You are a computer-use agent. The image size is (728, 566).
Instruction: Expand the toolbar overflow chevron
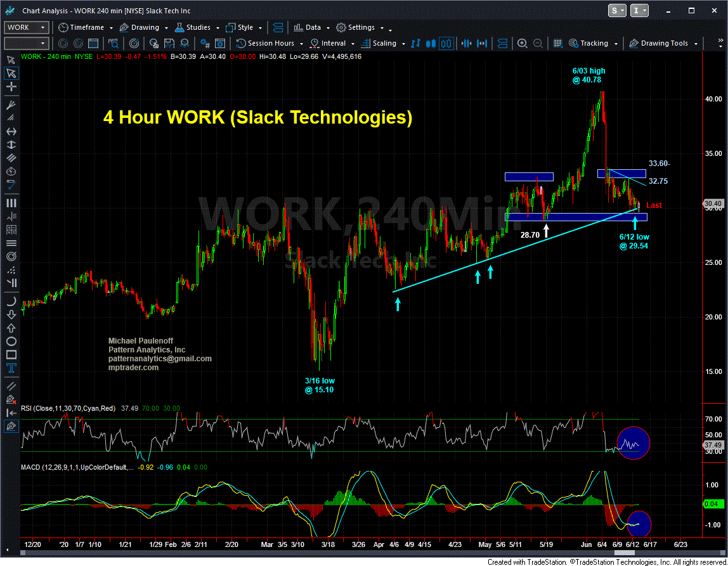pyautogui.click(x=720, y=43)
